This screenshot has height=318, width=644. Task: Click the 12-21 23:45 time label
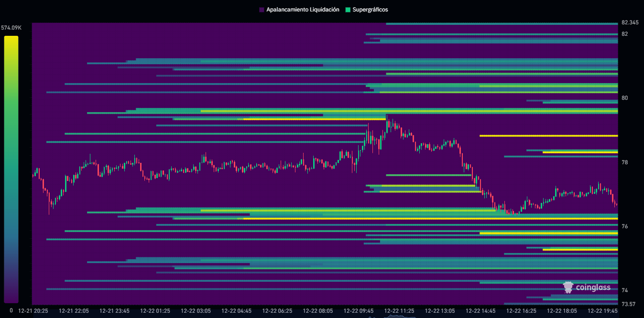(114, 311)
